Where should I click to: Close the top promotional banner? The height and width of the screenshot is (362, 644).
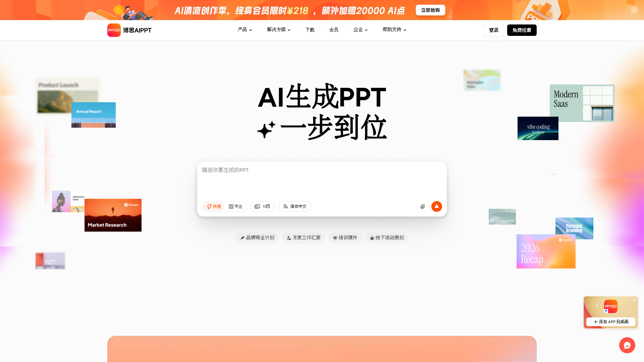pyautogui.click(x=634, y=10)
